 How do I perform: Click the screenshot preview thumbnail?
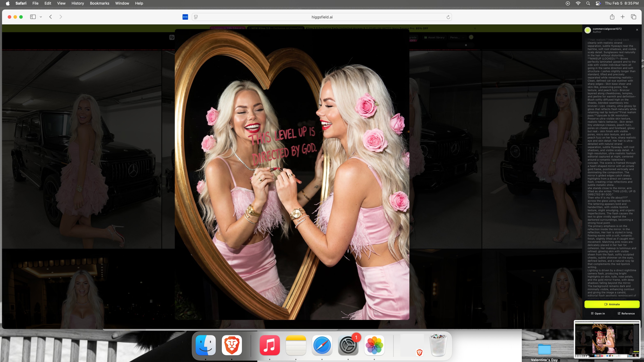(x=607, y=339)
